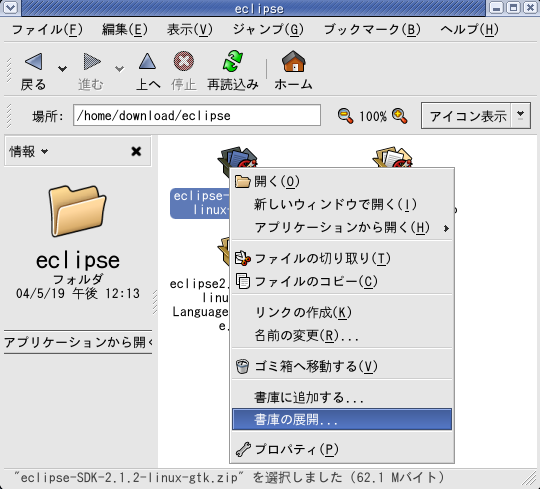Select ファイルの切り取り(T) in context menu

(x=342, y=258)
